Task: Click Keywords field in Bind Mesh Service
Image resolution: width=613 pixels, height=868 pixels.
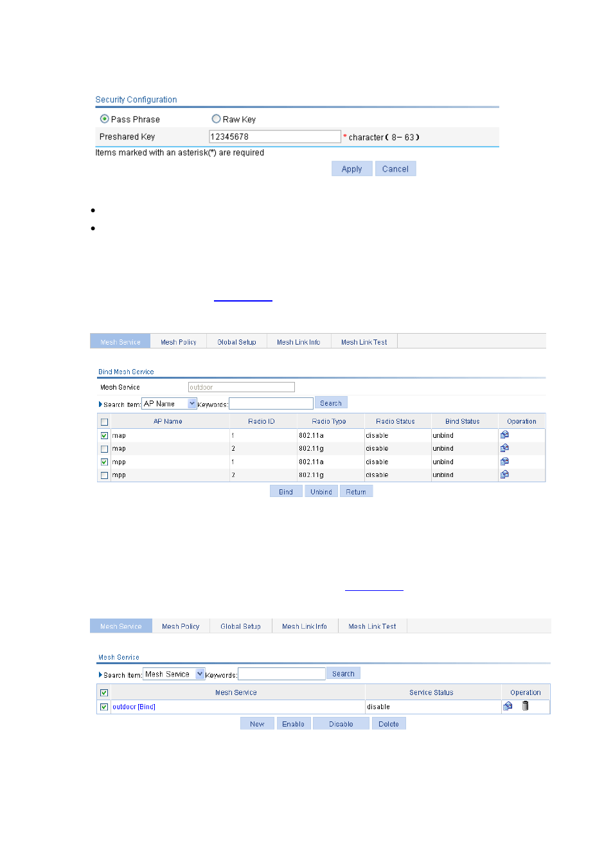Action: [271, 404]
